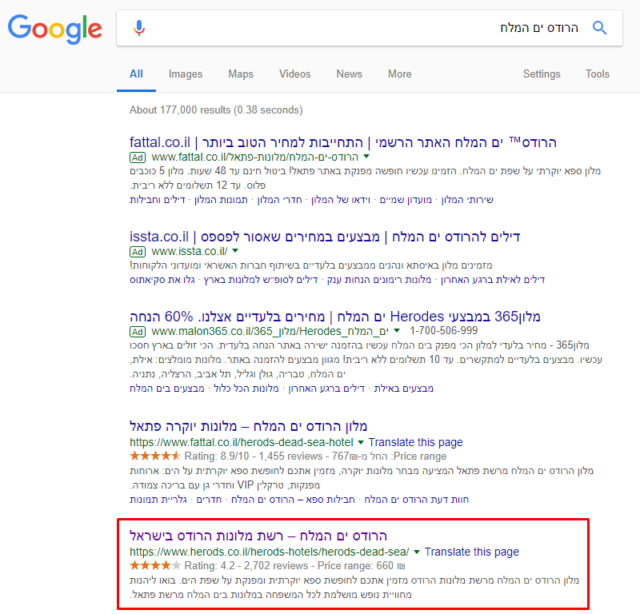Click the 'Rating: 4.2 - 2,702 reviews' text
This screenshot has height=614, width=640.
(246, 565)
